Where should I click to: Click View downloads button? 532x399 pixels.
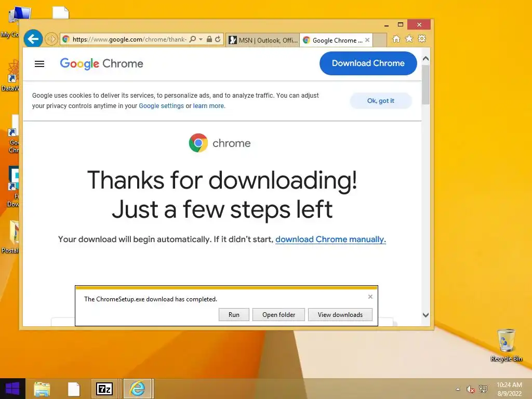coord(340,314)
